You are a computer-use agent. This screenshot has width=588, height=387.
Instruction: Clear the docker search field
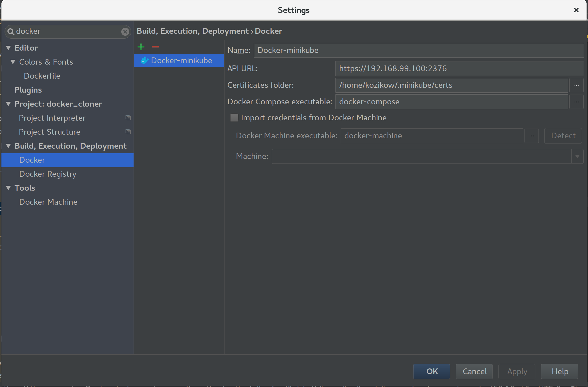[x=125, y=31]
